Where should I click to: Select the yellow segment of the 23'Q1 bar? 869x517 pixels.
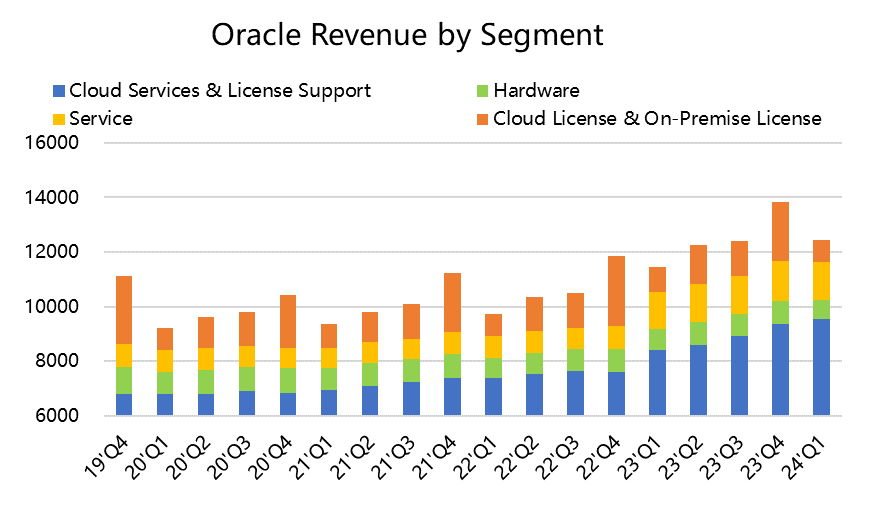coord(657,310)
